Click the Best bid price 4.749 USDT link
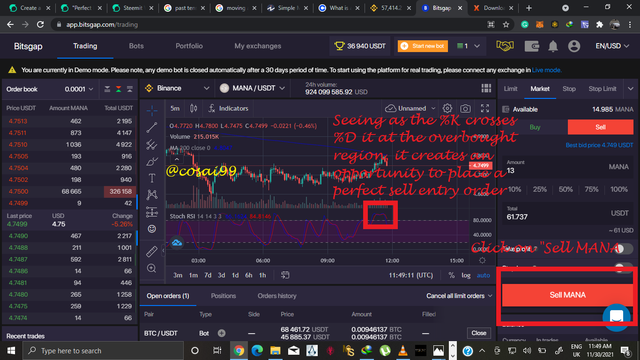The height and width of the screenshot is (360, 640). coord(599,145)
